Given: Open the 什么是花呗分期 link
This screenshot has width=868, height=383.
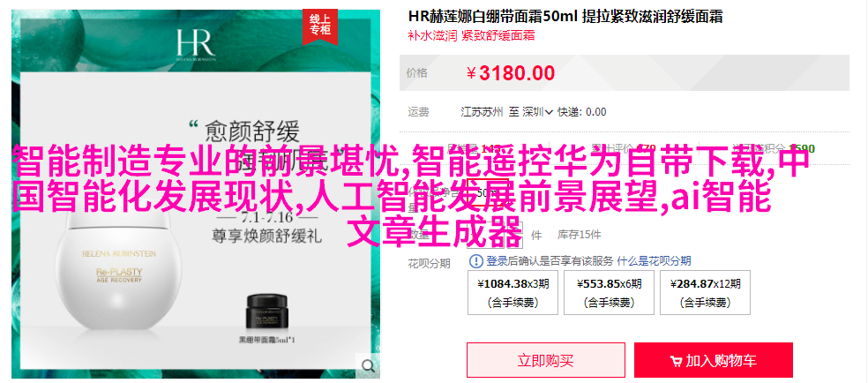Looking at the screenshot, I should point(655,261).
